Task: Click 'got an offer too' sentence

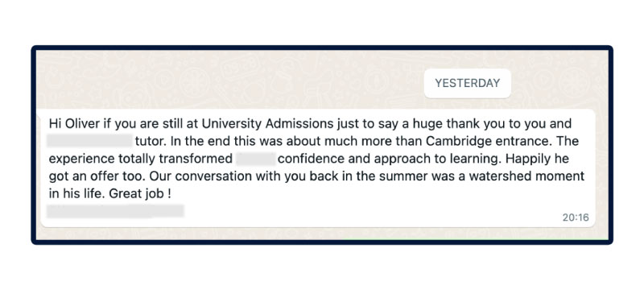Action: tap(97, 176)
